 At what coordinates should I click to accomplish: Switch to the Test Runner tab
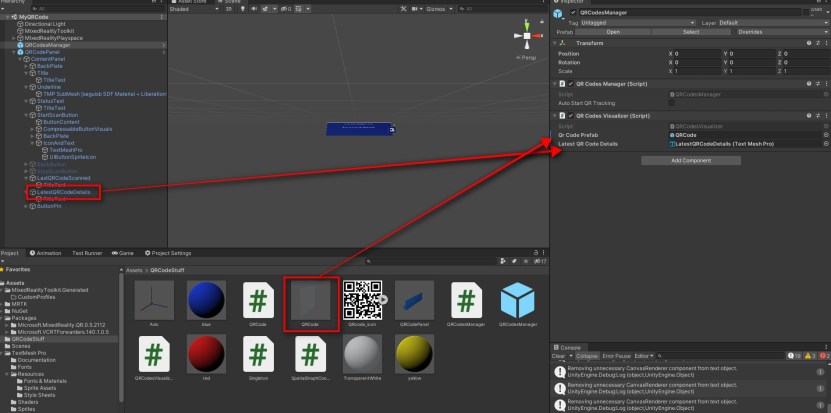coord(87,253)
